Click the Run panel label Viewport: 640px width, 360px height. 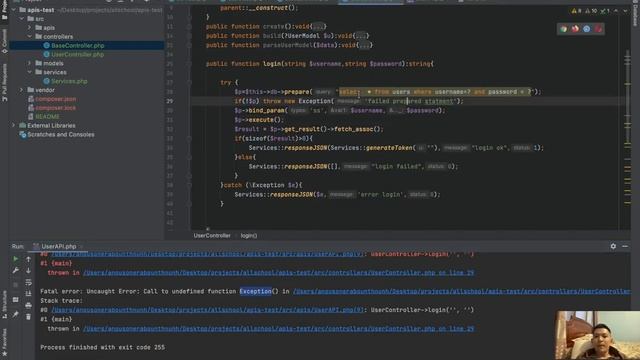pyautogui.click(x=18, y=246)
